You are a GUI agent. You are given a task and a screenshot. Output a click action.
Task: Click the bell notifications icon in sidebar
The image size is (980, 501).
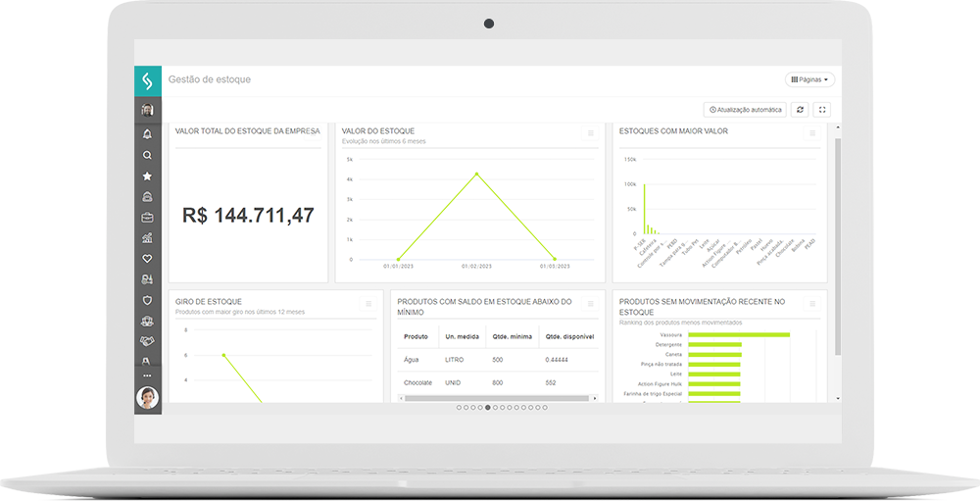click(147, 134)
